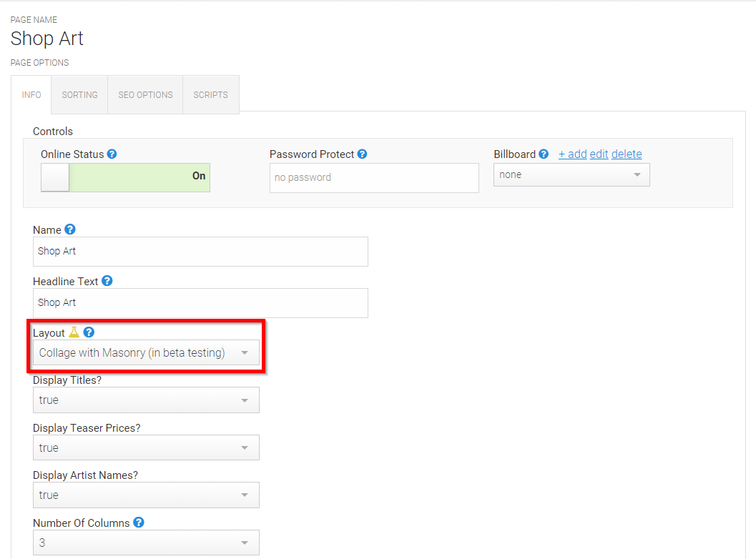Viewport: 756px width, 559px height.
Task: Open the SCRIPTS tab
Action: pos(211,95)
